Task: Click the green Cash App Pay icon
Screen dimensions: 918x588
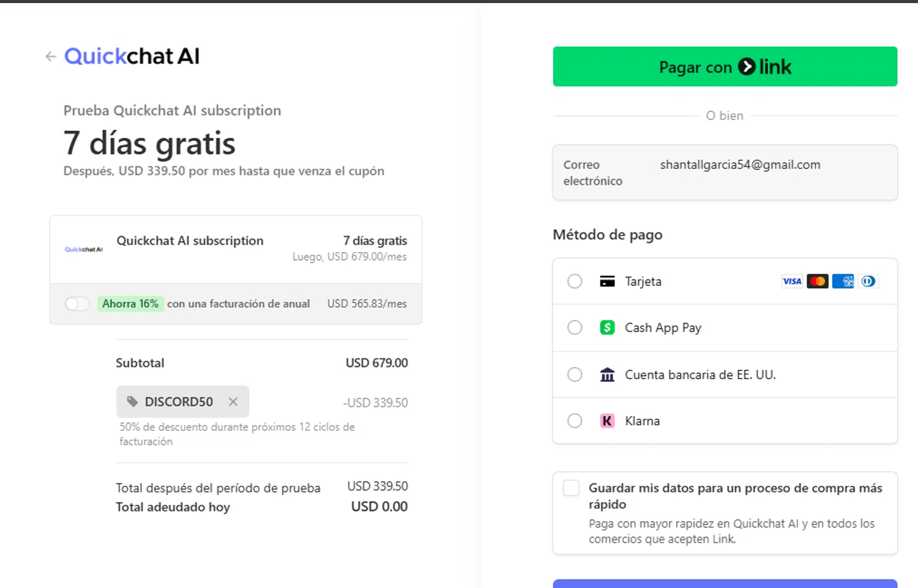Action: tap(607, 327)
